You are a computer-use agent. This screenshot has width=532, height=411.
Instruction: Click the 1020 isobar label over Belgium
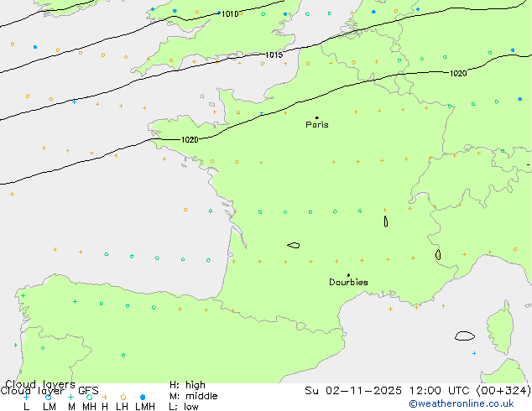(457, 74)
